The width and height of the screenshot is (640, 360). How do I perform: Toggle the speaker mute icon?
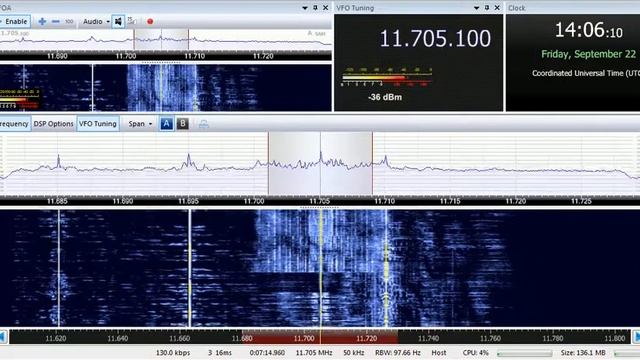click(118, 21)
